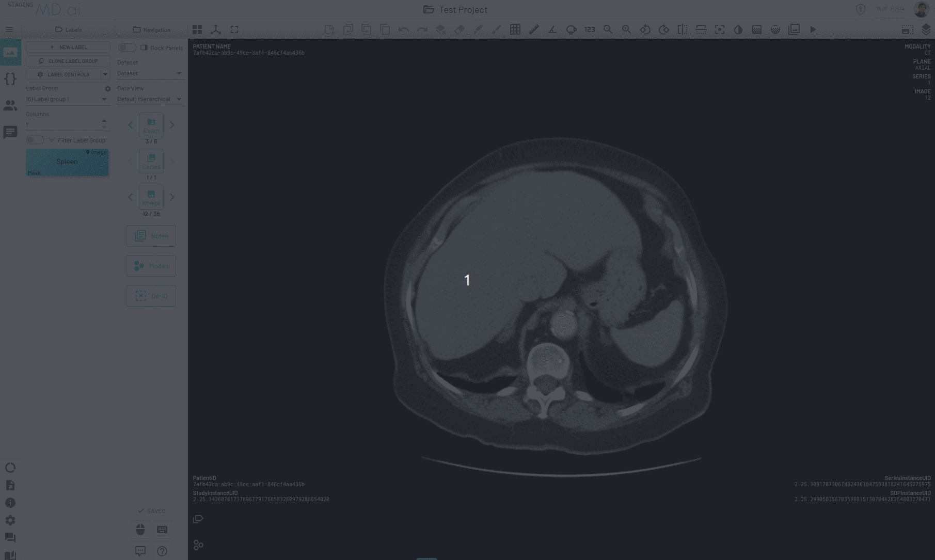Viewport: 935px width, 560px height.
Task: Switch to the Navigation tab
Action: point(151,30)
